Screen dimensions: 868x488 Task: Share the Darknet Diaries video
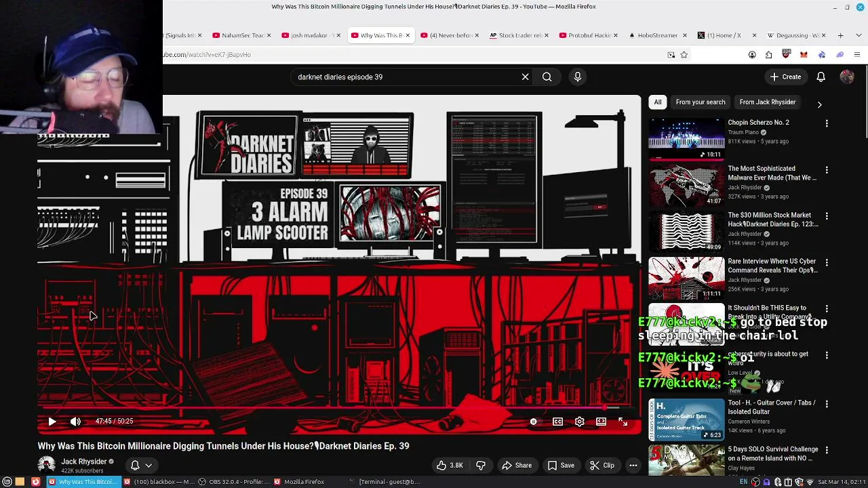tap(517, 466)
